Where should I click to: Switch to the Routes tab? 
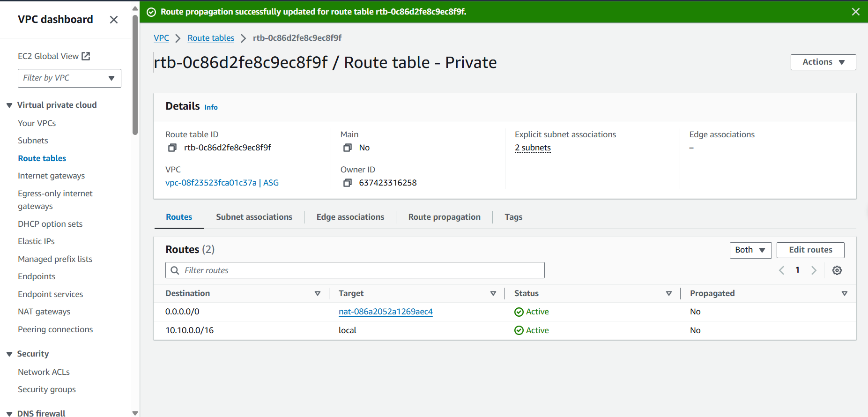coord(179,217)
